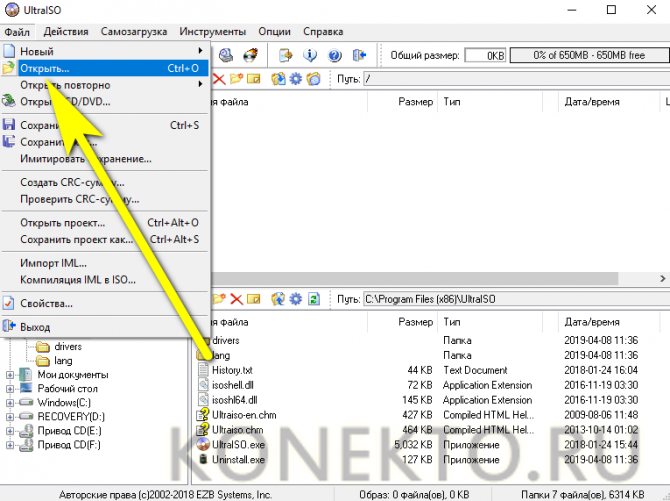The width and height of the screenshot is (670, 501).
Task: Click red X delete icon in local toolbar
Action: pyautogui.click(x=236, y=299)
